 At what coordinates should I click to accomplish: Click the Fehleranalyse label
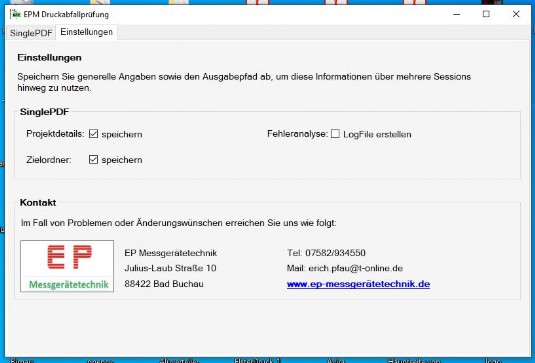(x=298, y=134)
